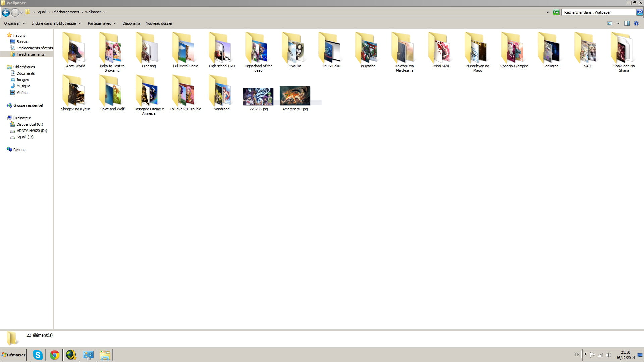Open the Highschool of the dead folder
Image resolution: width=644 pixels, height=362 pixels.
tap(258, 52)
